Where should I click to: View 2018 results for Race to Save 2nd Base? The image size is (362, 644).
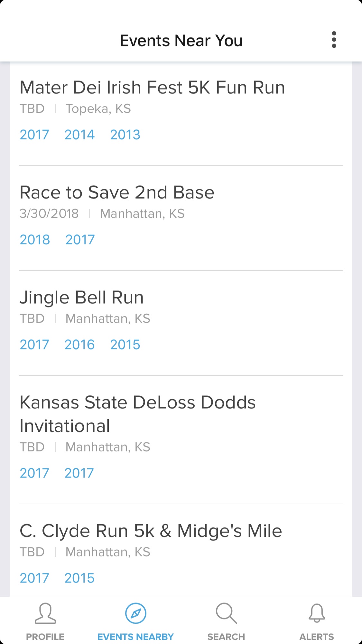click(x=35, y=240)
